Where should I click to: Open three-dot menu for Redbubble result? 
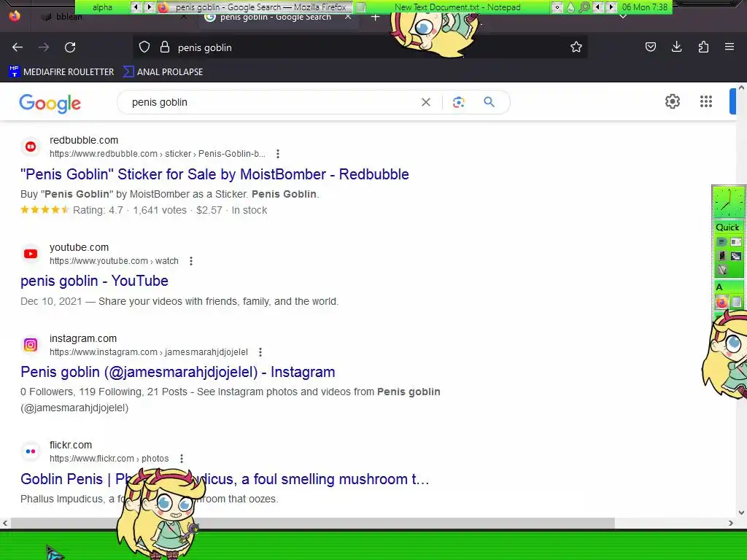(x=278, y=154)
